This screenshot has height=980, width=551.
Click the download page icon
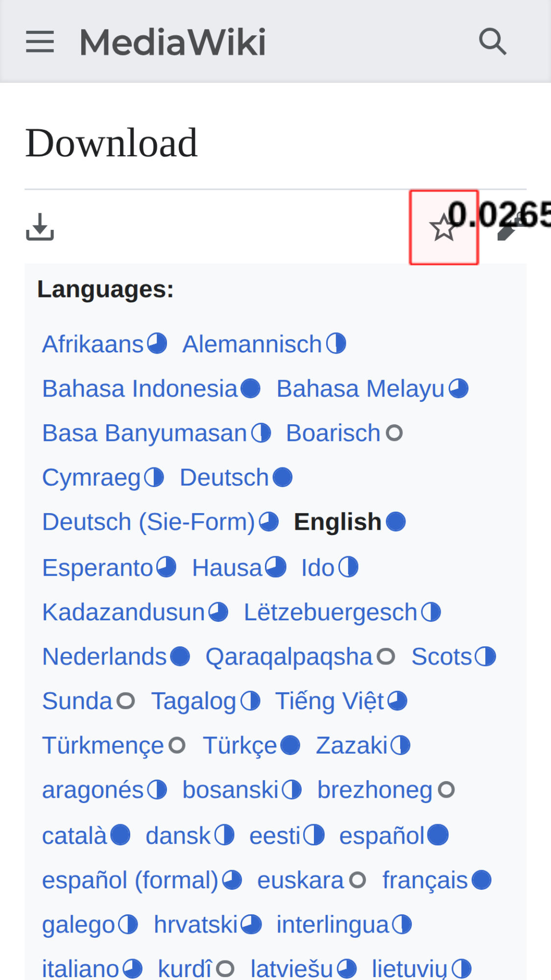[40, 227]
